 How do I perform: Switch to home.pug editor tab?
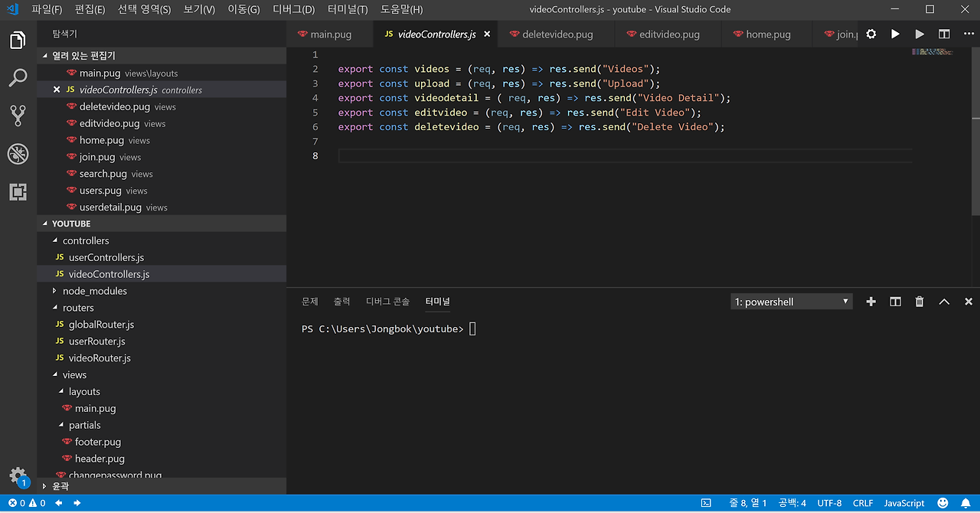[767, 34]
